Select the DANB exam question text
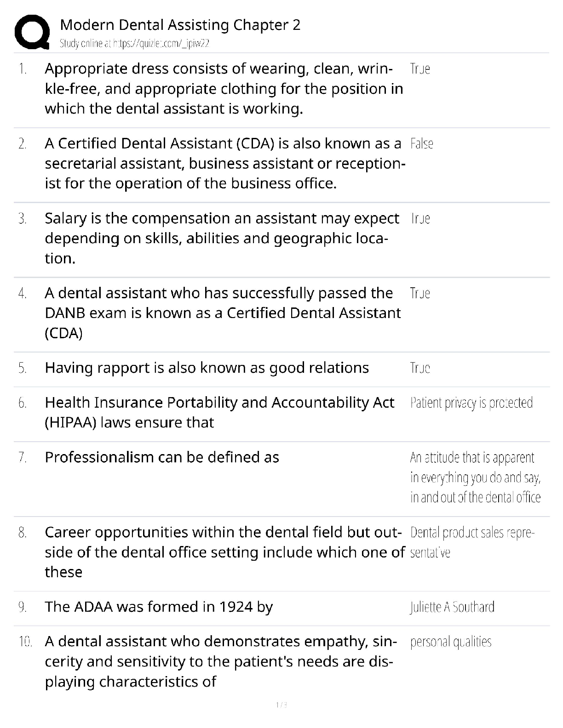This screenshot has height=728, width=563. click(x=223, y=313)
